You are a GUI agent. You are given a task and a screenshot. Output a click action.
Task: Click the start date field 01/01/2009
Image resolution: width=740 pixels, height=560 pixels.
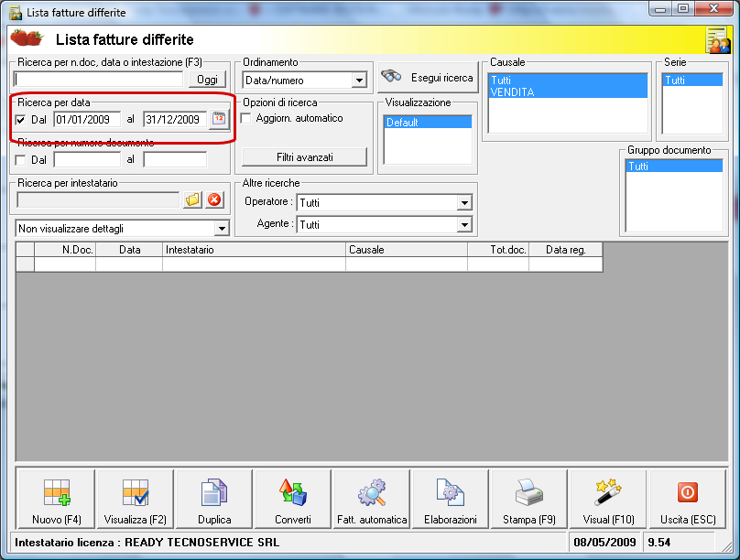[87, 120]
